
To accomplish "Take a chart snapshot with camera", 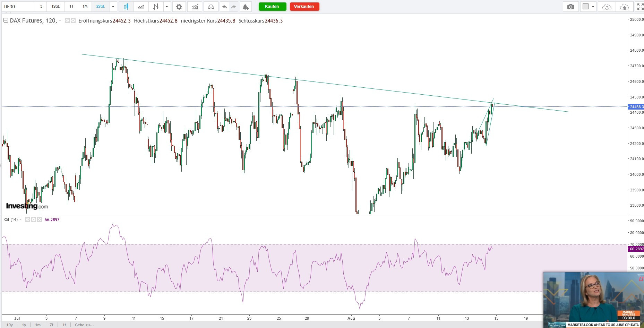I will pos(570,7).
